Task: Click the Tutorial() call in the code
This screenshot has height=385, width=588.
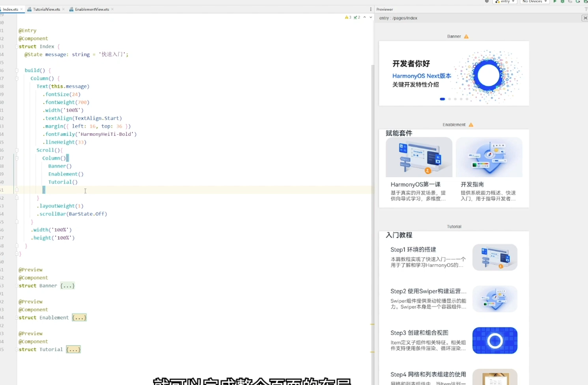Action: [x=63, y=182]
